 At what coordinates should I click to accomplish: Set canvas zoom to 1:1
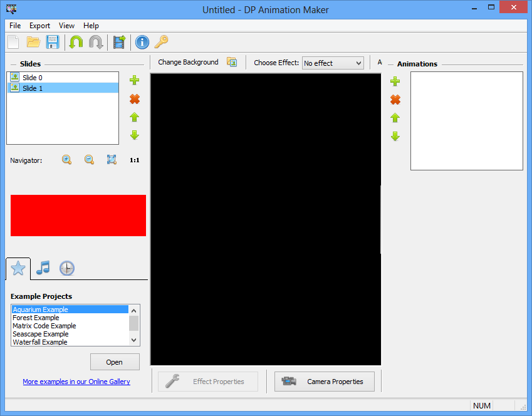[x=134, y=160]
